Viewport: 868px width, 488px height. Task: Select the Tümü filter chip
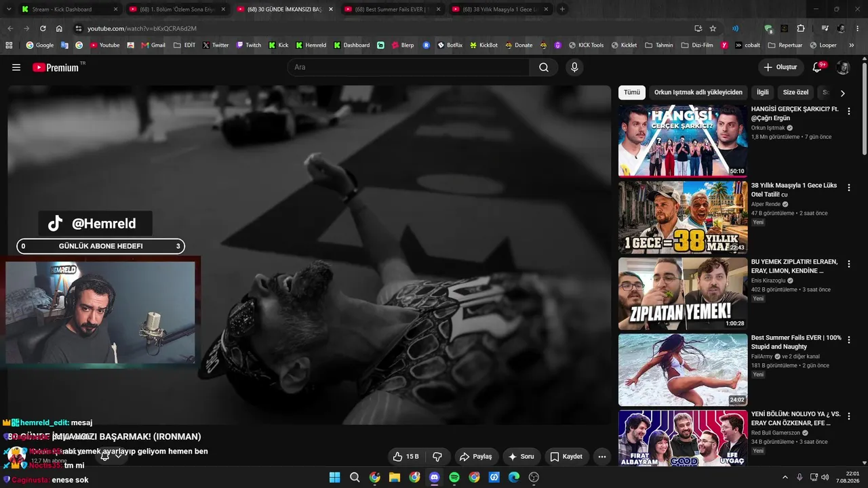tap(632, 92)
